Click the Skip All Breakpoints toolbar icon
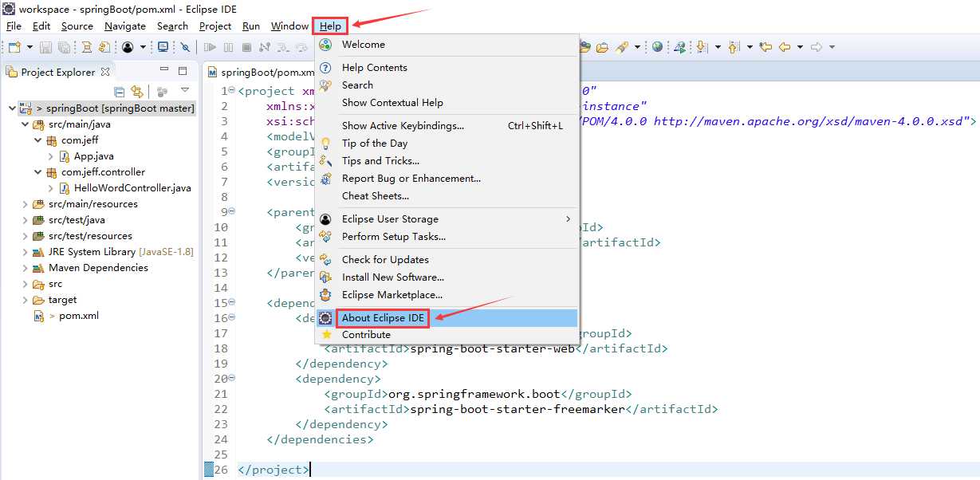980x480 pixels. [185, 47]
